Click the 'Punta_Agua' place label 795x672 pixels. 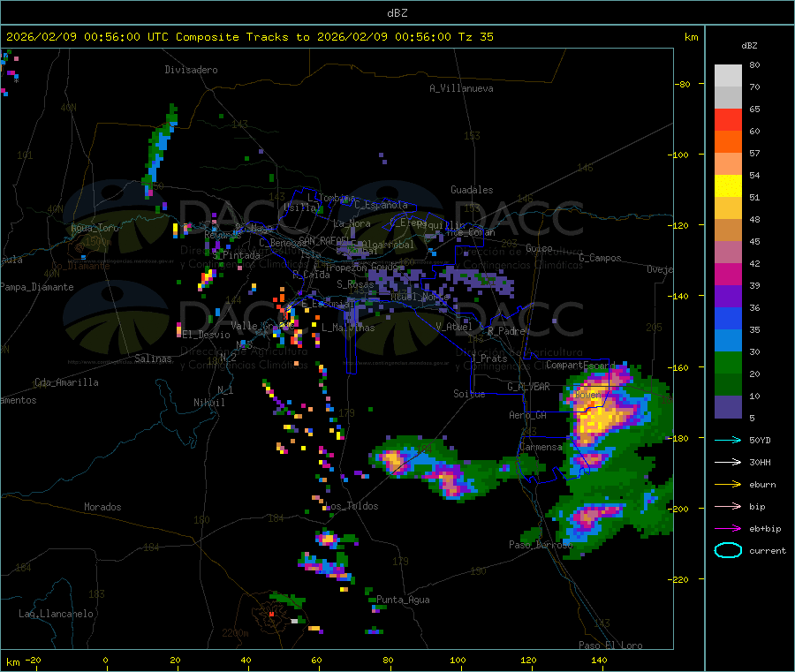(403, 600)
